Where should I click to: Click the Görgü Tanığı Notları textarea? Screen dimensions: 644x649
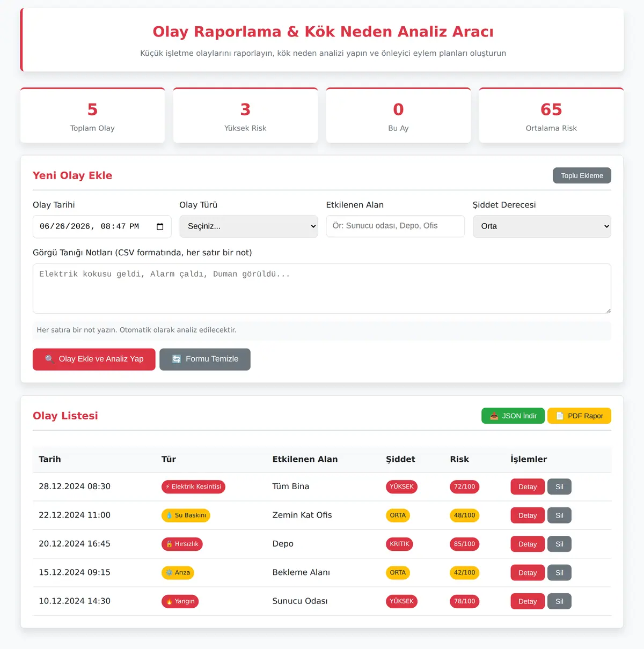[x=322, y=289]
